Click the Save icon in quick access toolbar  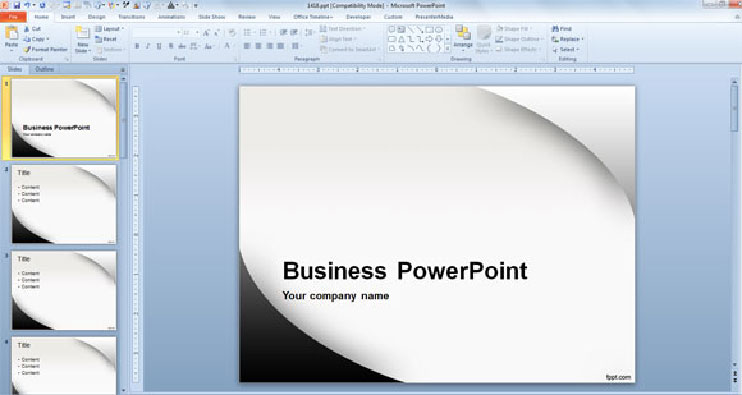pos(17,5)
